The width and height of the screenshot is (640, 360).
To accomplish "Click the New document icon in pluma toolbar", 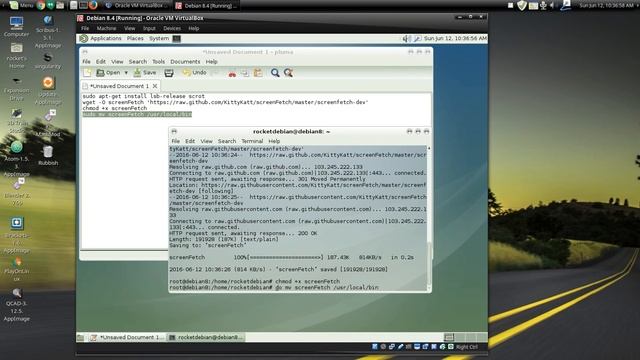I will pyautogui.click(x=87, y=73).
